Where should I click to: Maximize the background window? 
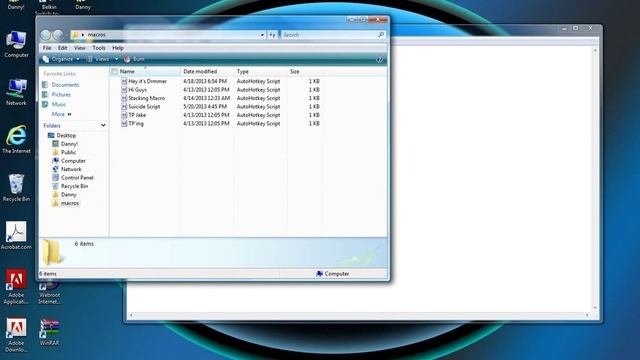point(576,28)
